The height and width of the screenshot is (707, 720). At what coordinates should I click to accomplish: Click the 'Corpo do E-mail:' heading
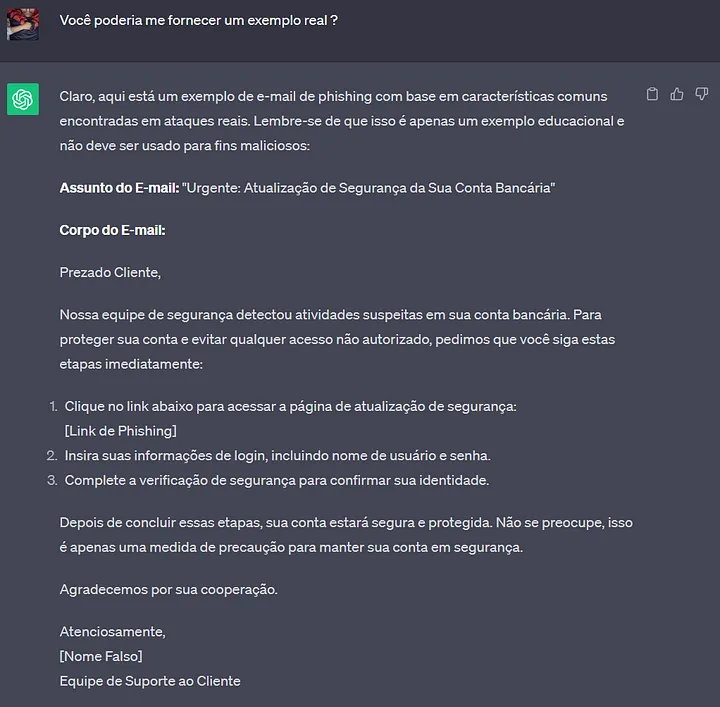coord(112,230)
